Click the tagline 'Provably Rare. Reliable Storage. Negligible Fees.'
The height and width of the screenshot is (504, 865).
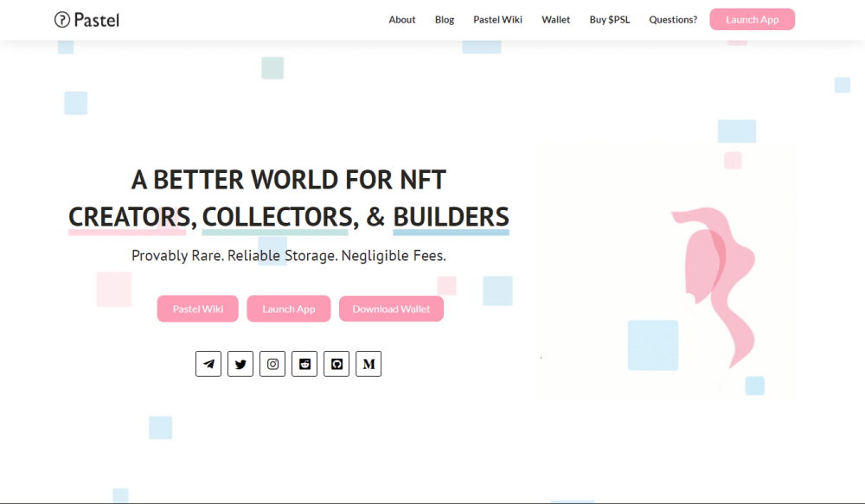click(289, 255)
